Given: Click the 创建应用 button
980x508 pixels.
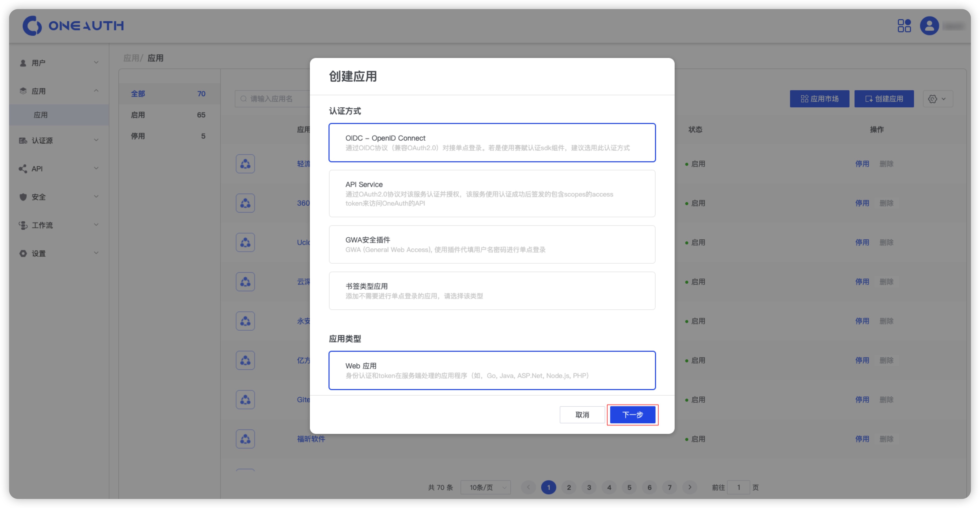Looking at the screenshot, I should pyautogui.click(x=884, y=99).
